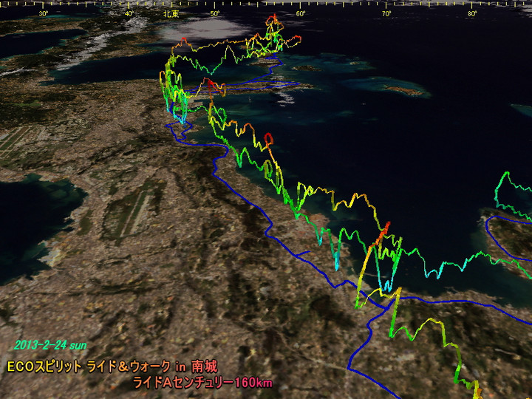The width and height of the screenshot is (532, 399).
Task: Click the 2013-2-24 sun date text
Action: pyautogui.click(x=50, y=345)
